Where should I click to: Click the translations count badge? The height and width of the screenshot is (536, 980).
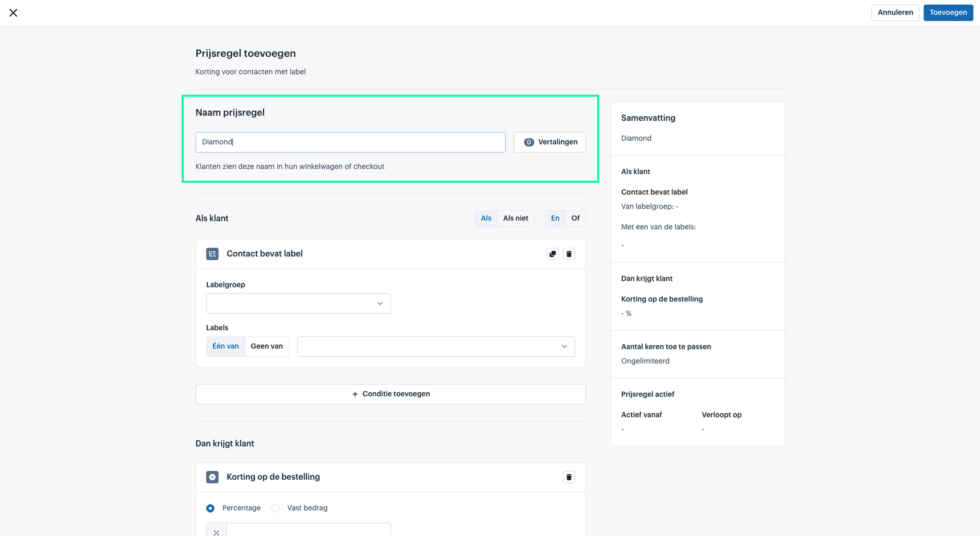coord(528,142)
